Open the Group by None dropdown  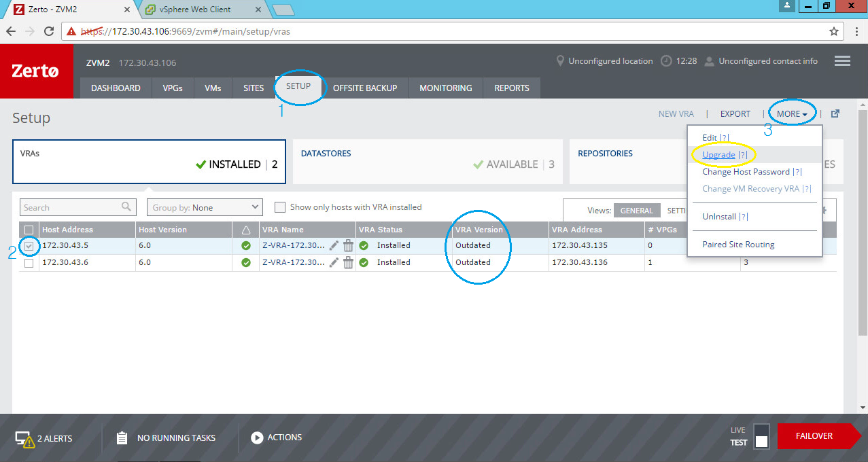click(205, 207)
